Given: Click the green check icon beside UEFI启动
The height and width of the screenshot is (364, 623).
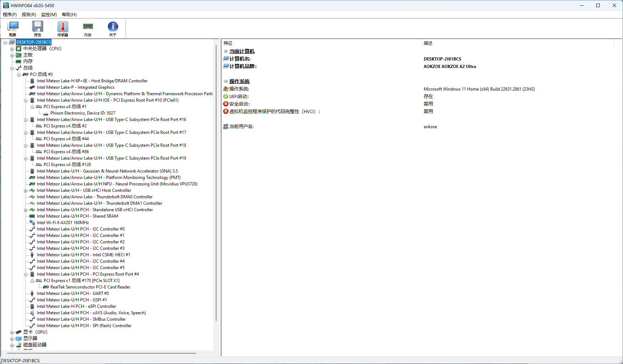Looking at the screenshot, I should [226, 96].
